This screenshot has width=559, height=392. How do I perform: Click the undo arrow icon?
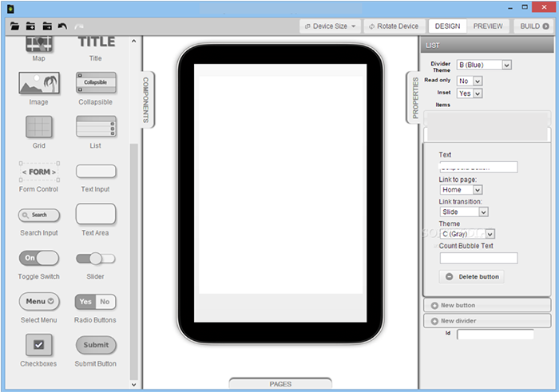tap(62, 26)
